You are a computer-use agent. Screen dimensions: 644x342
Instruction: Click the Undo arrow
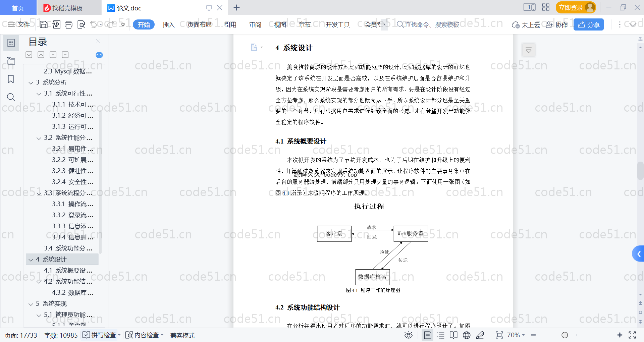click(x=94, y=24)
